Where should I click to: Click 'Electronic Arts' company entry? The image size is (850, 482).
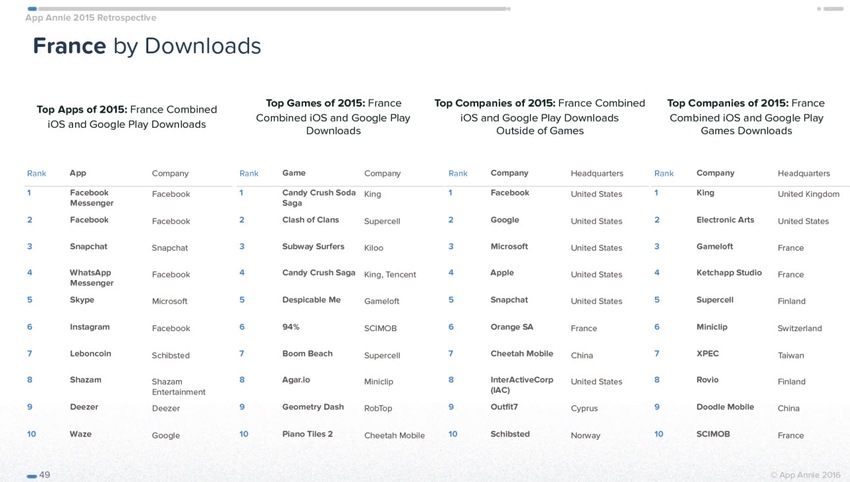tap(725, 220)
